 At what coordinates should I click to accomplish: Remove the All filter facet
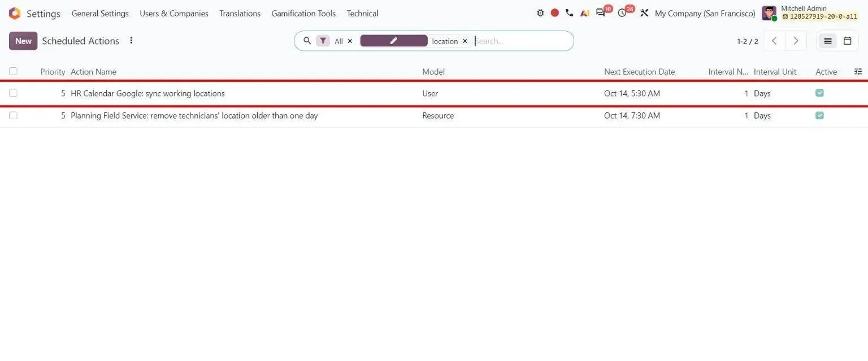click(x=350, y=41)
